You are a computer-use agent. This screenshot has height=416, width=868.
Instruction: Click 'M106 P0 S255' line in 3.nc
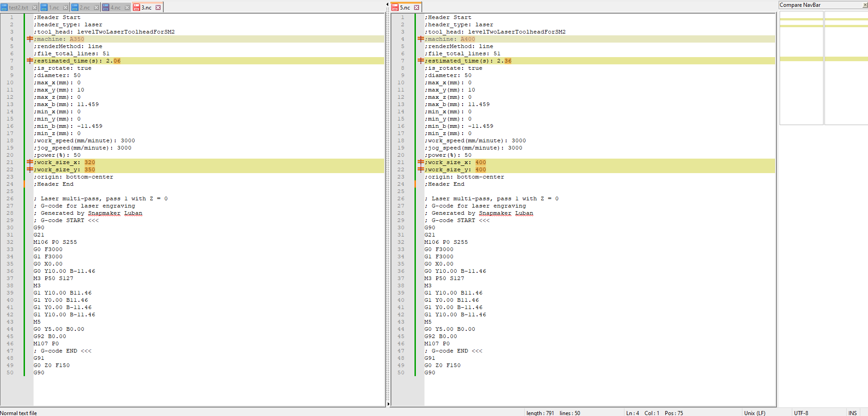click(x=55, y=242)
